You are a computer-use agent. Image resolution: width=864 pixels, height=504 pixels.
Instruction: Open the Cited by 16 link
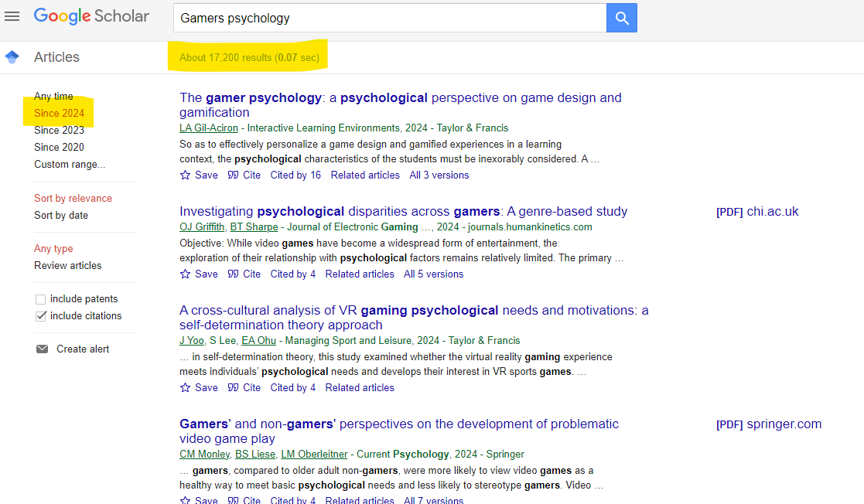pyautogui.click(x=295, y=175)
